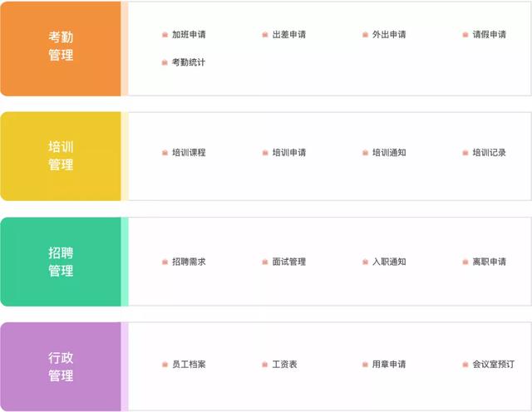
Task: Select the purple 行政管理 category block
Action: 61,366
